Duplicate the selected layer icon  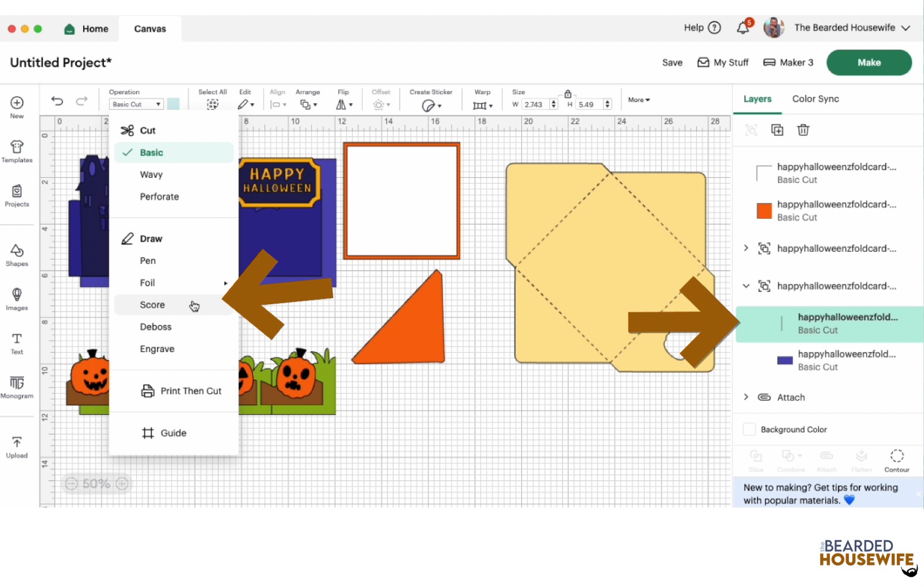tap(777, 130)
